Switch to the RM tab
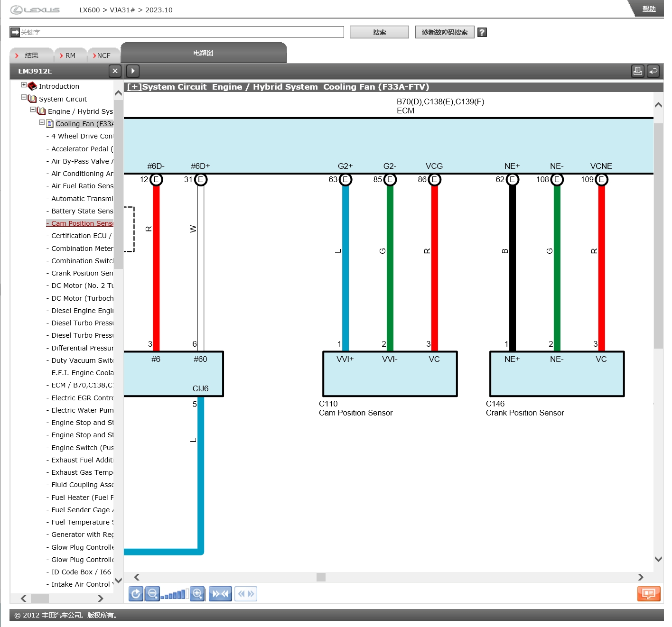 pyautogui.click(x=70, y=55)
